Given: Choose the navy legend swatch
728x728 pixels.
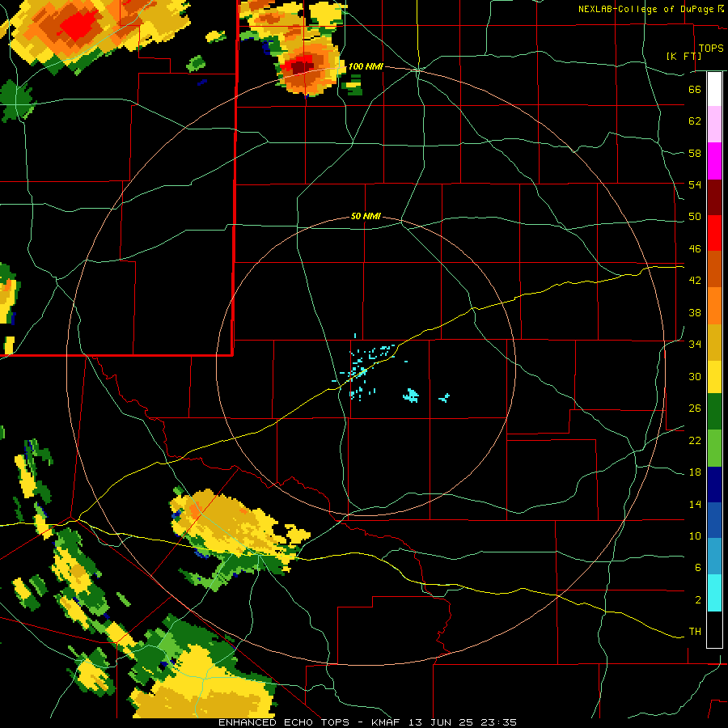Looking at the screenshot, I should 714,485.
